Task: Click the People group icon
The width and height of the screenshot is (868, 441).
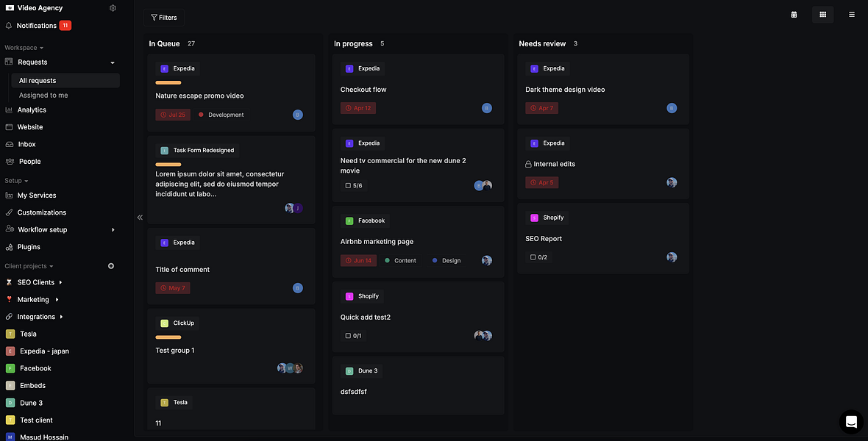Action: click(x=10, y=162)
